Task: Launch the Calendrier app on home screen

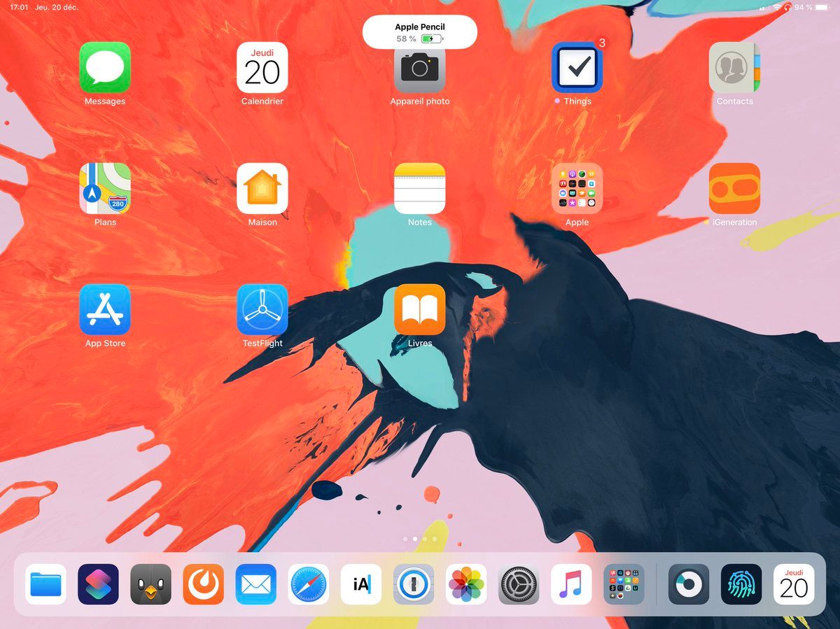Action: [262, 68]
